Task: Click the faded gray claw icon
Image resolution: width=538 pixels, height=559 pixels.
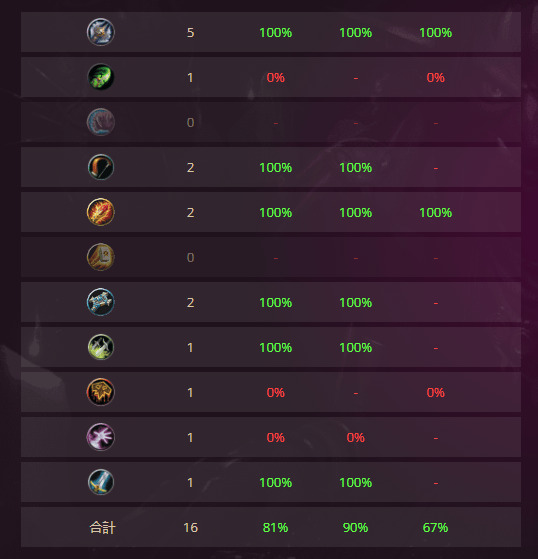Action: coord(101,122)
